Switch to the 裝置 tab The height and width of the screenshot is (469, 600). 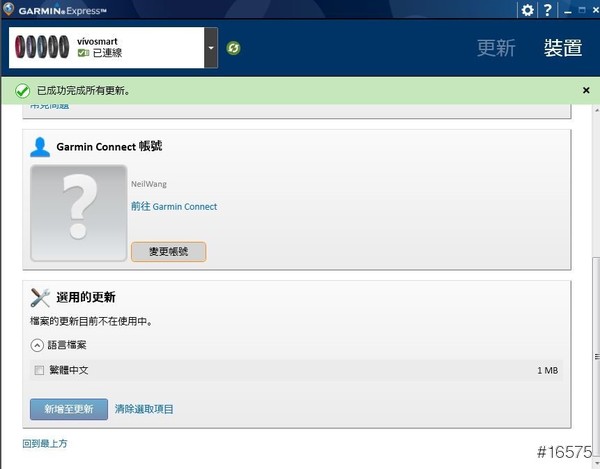pos(563,48)
